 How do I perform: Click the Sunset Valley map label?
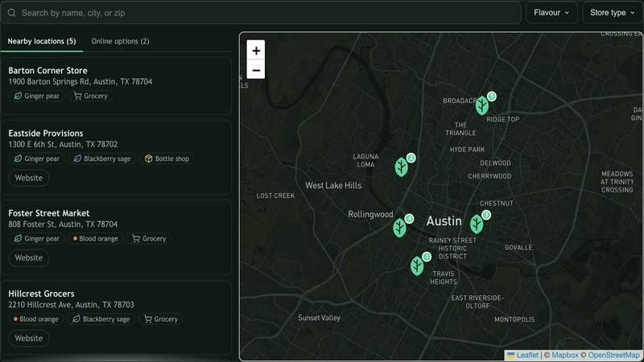click(319, 318)
